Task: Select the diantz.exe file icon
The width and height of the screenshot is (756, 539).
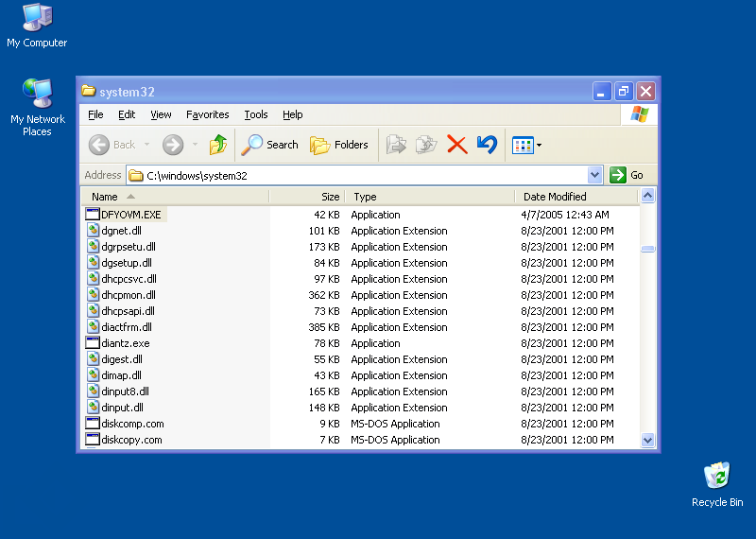Action: pyautogui.click(x=92, y=342)
